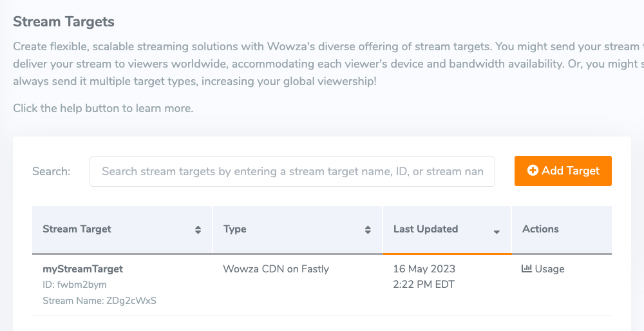Click the 16 May 2023 date cell

[x=424, y=269]
